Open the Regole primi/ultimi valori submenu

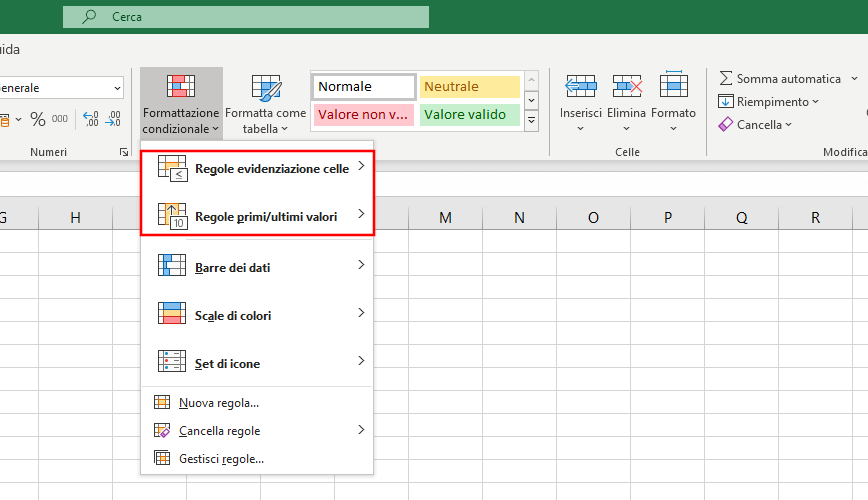257,217
